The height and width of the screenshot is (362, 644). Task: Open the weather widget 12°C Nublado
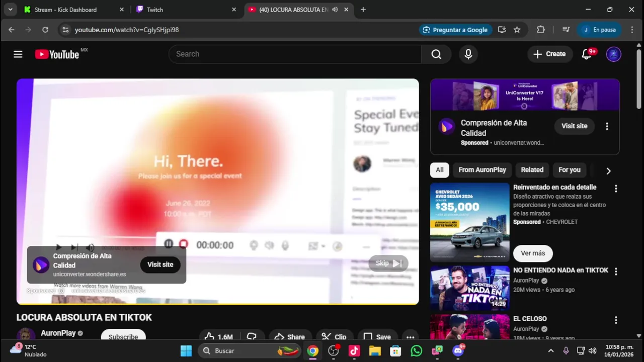click(28, 350)
